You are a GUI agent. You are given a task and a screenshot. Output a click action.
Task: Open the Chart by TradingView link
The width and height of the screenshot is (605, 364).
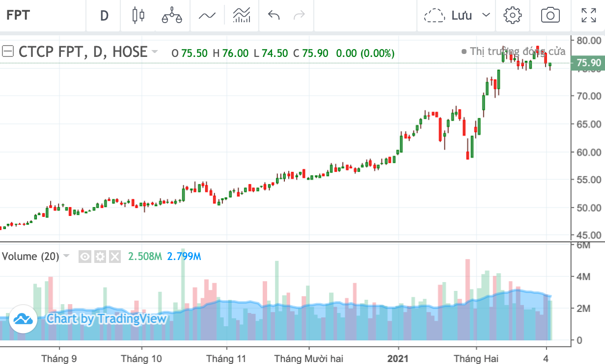[107, 319]
